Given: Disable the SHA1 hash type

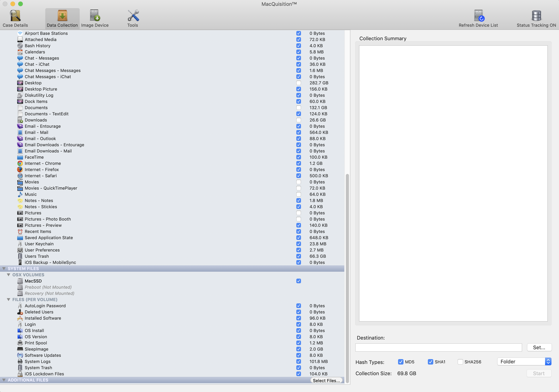Looking at the screenshot, I should [430, 362].
